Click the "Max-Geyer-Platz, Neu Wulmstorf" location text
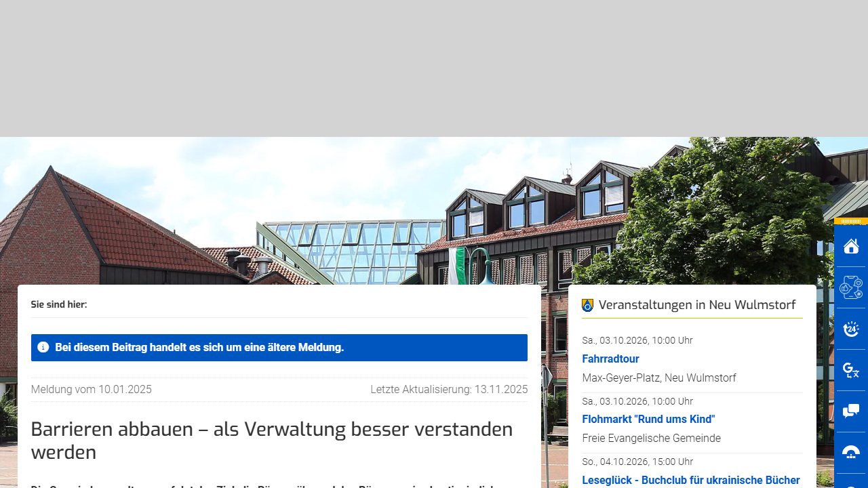Image resolution: width=868 pixels, height=488 pixels. point(659,378)
